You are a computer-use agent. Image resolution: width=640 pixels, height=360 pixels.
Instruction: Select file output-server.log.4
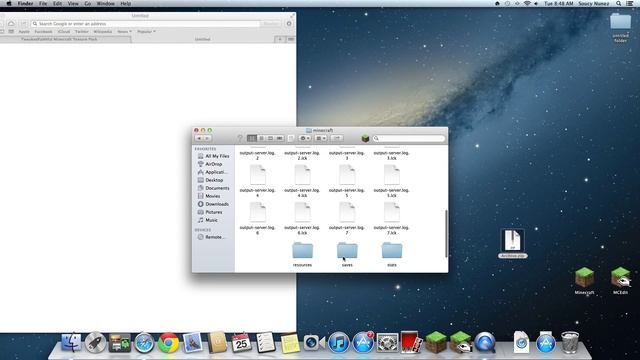[258, 181]
